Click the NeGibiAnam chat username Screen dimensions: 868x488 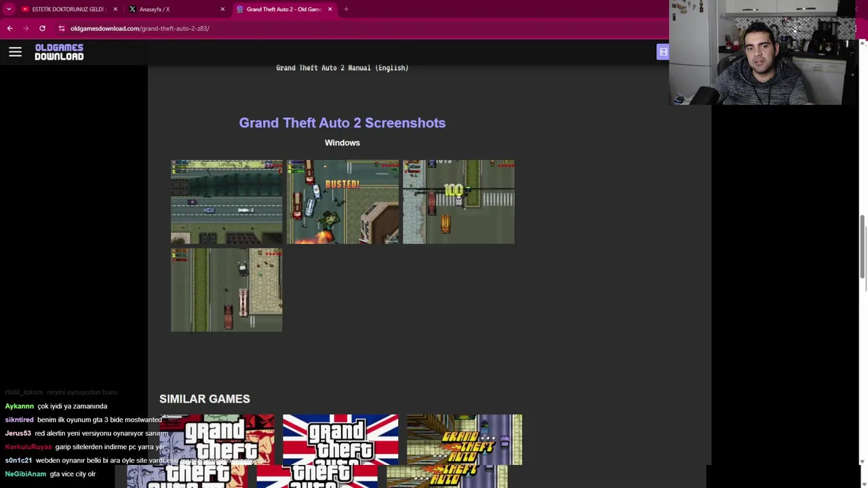click(x=26, y=474)
